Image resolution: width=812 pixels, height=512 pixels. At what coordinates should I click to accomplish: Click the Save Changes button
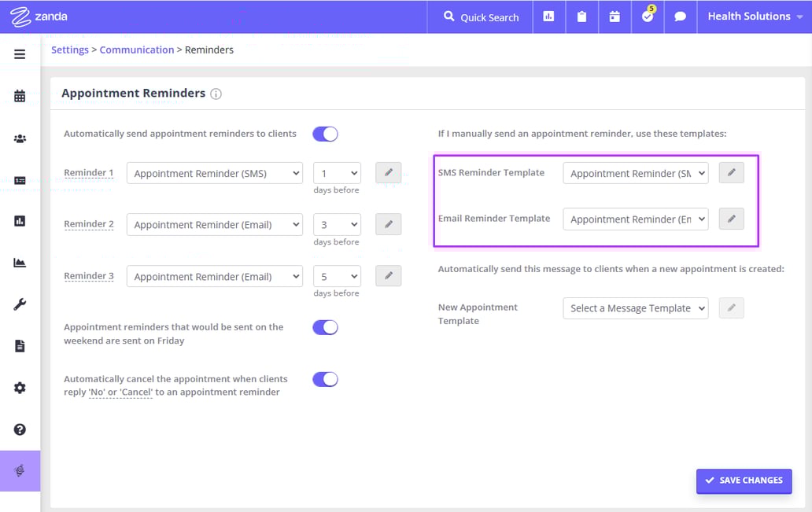coord(743,481)
